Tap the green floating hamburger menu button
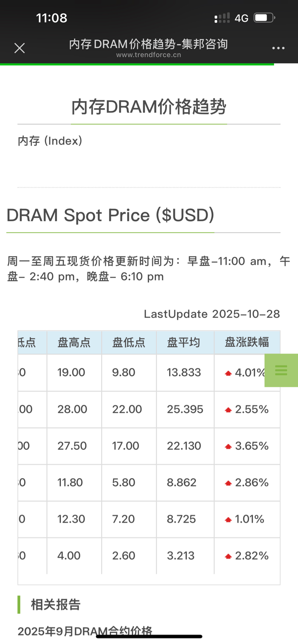 pyautogui.click(x=281, y=370)
